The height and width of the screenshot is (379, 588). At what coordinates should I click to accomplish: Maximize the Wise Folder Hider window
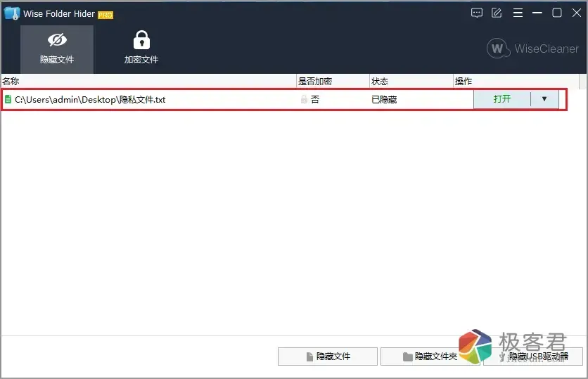click(557, 13)
